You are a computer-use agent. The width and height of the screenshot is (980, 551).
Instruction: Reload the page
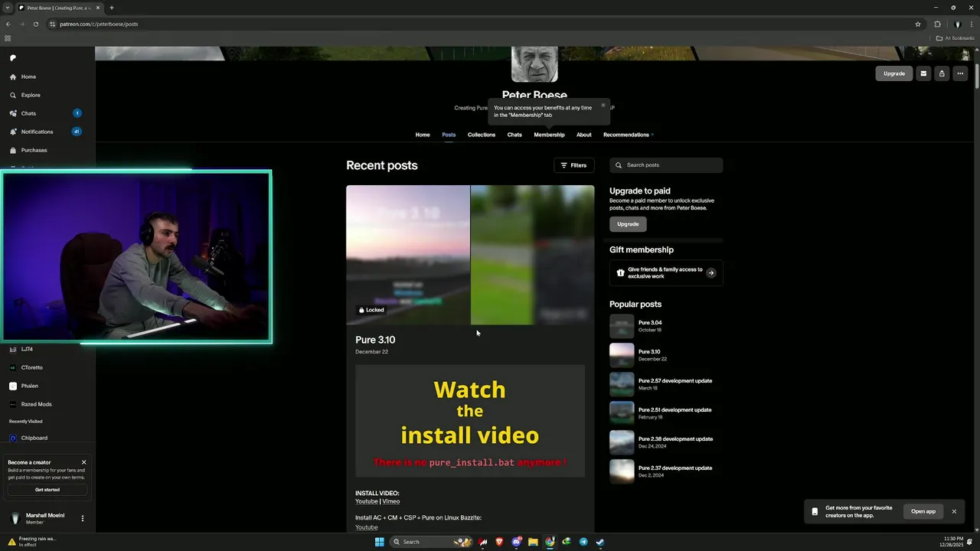click(x=35, y=24)
